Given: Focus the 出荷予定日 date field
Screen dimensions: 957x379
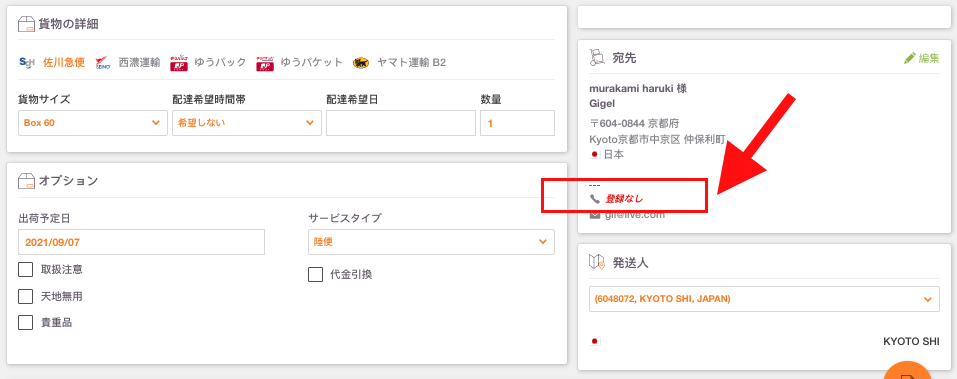Looking at the screenshot, I should [x=142, y=242].
